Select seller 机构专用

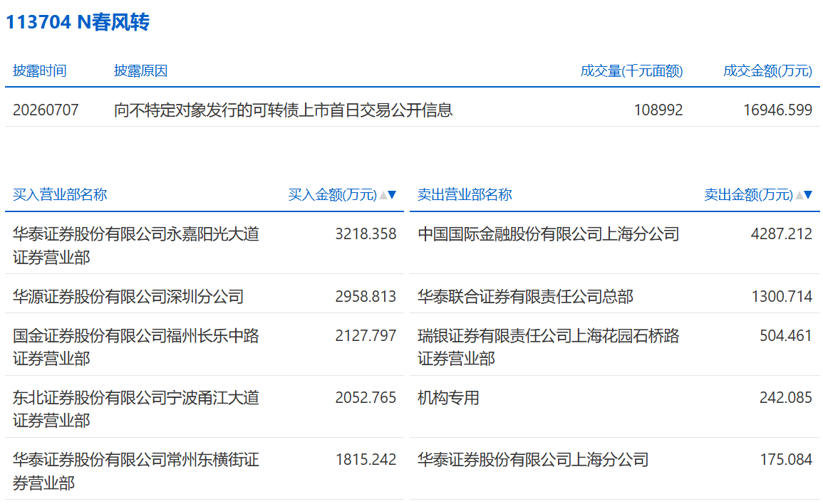click(x=448, y=397)
